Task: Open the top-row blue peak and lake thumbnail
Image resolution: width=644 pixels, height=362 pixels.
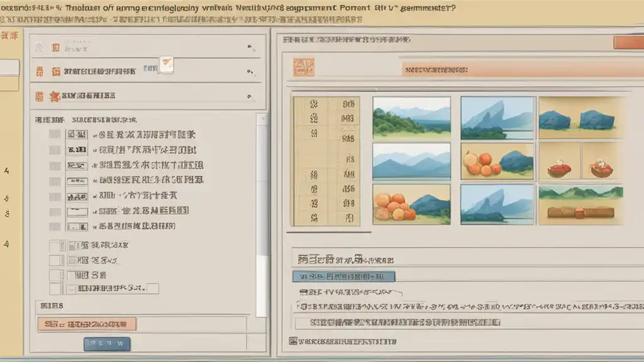Action: pos(497,118)
